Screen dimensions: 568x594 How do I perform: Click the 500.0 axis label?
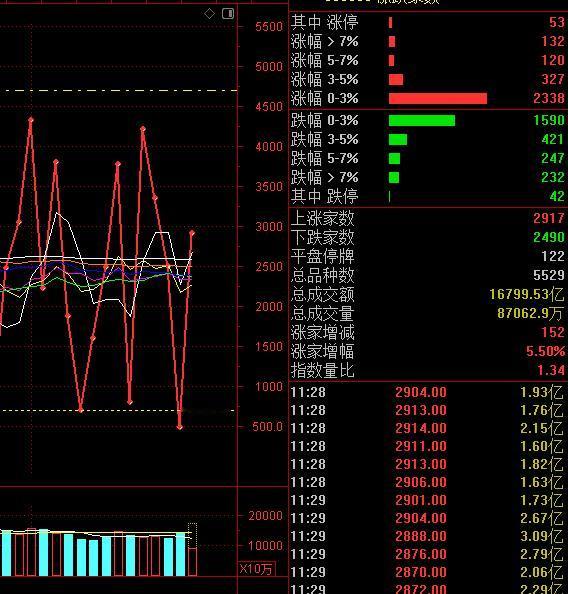(268, 427)
